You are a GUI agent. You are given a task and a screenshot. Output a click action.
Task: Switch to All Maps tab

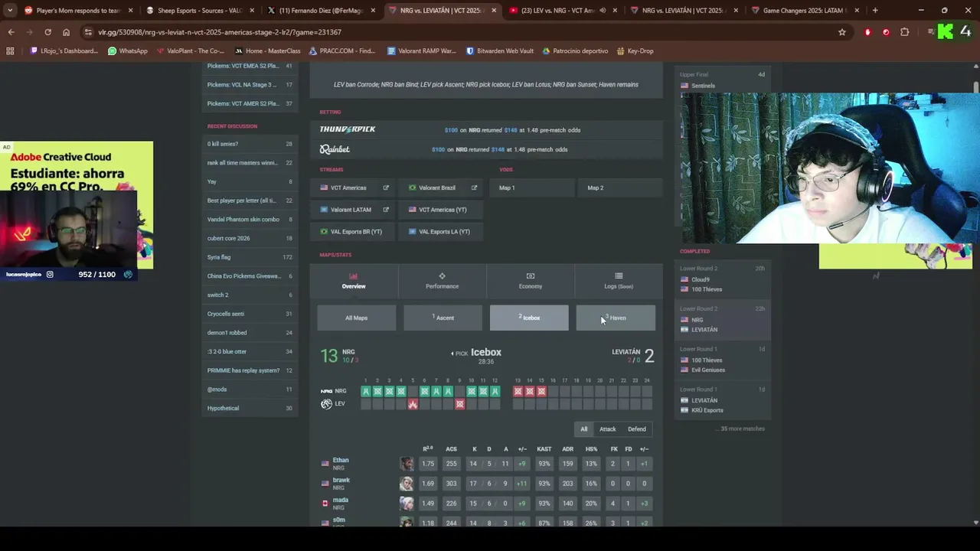pyautogui.click(x=356, y=318)
